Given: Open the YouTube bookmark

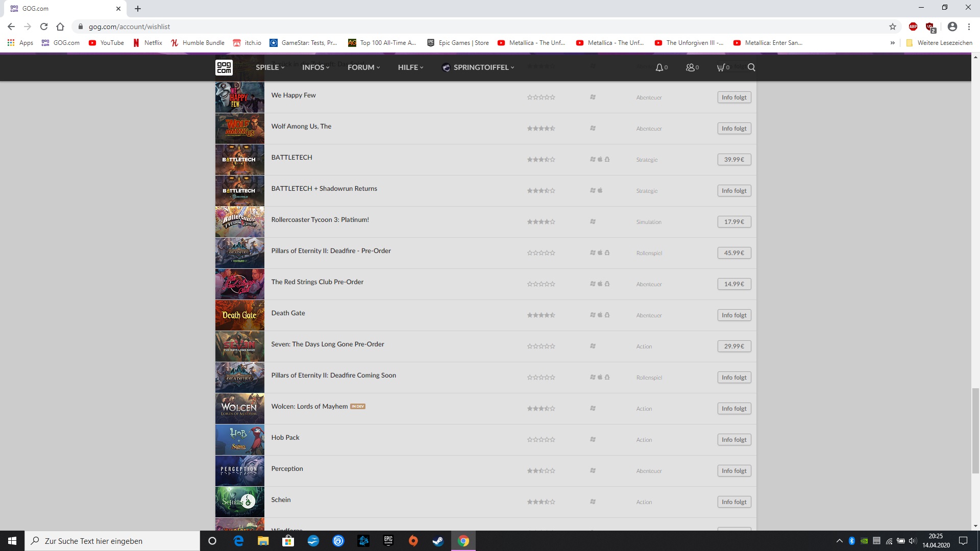Looking at the screenshot, I should [x=106, y=43].
